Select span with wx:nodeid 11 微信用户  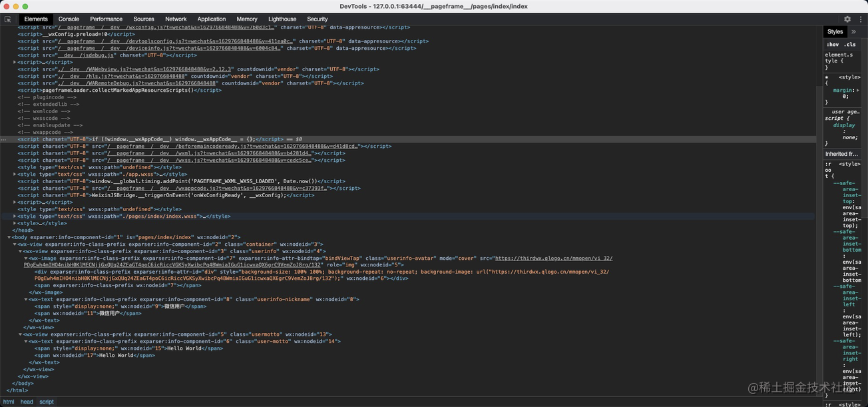pyautogui.click(x=89, y=313)
